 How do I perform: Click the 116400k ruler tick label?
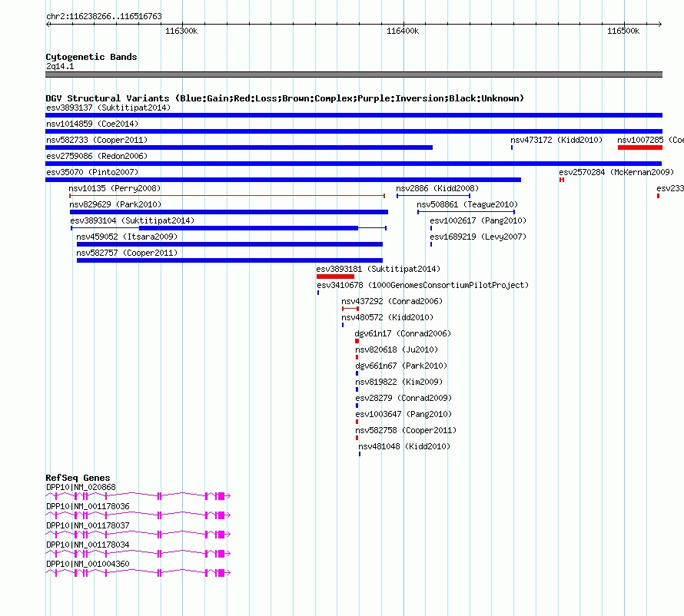pos(403,31)
